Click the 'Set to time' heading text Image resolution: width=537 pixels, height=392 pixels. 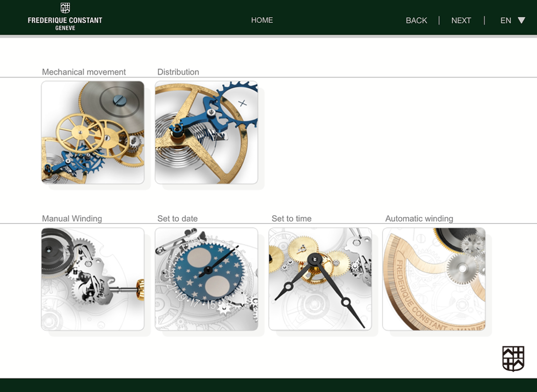pos(292,219)
